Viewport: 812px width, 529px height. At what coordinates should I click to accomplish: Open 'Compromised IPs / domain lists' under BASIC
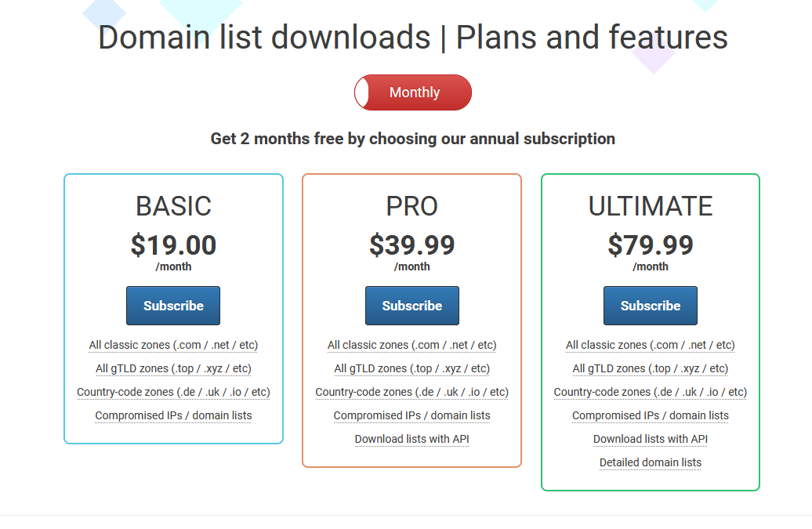pos(173,415)
